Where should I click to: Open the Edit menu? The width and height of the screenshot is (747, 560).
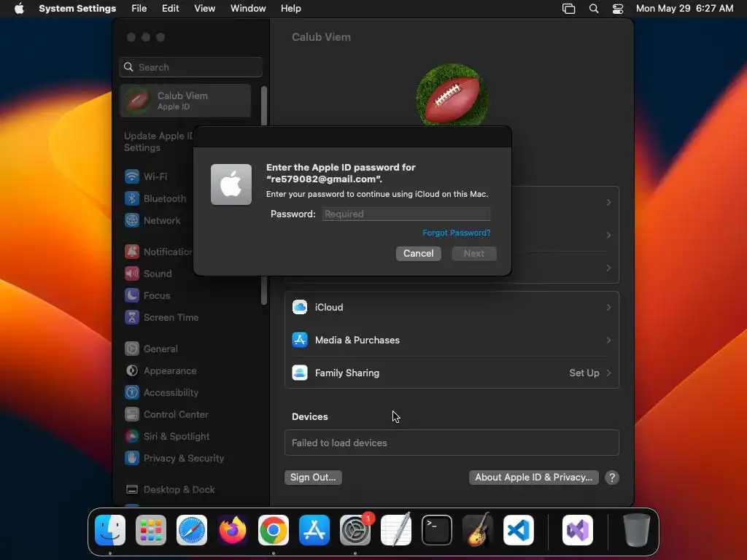(x=170, y=9)
